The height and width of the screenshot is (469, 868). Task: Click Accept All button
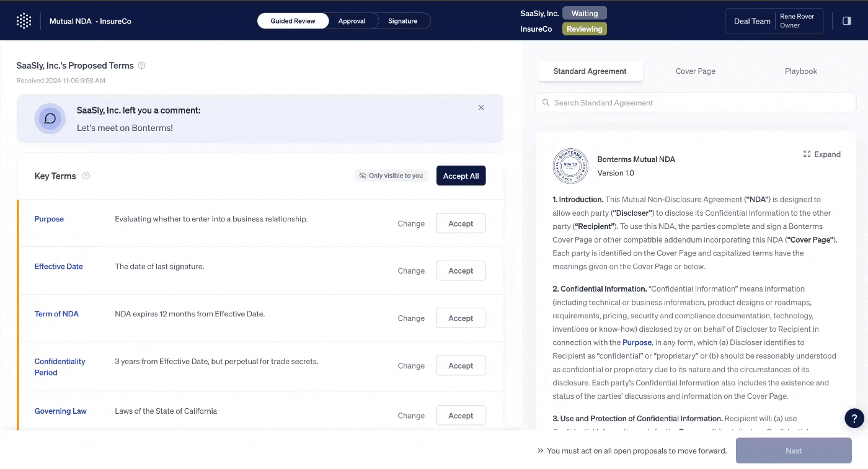(461, 176)
